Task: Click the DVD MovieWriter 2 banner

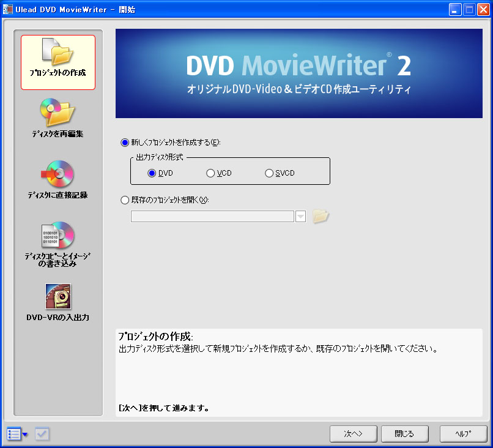Action: [299, 73]
